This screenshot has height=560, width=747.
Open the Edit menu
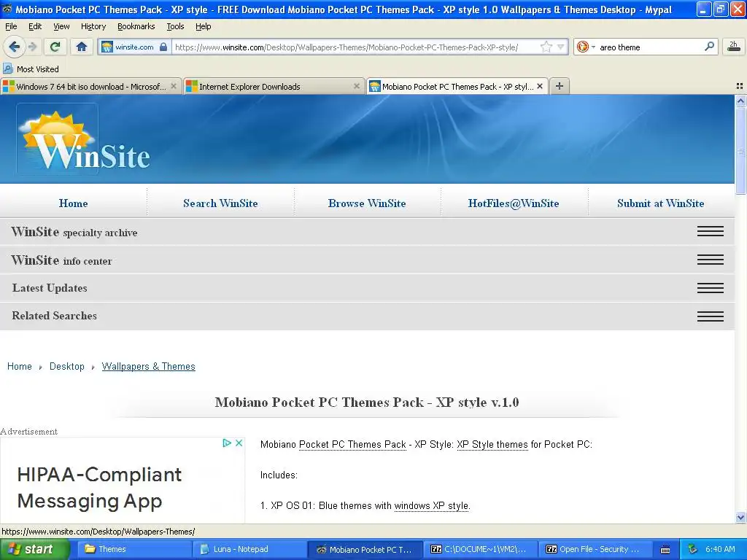(35, 26)
